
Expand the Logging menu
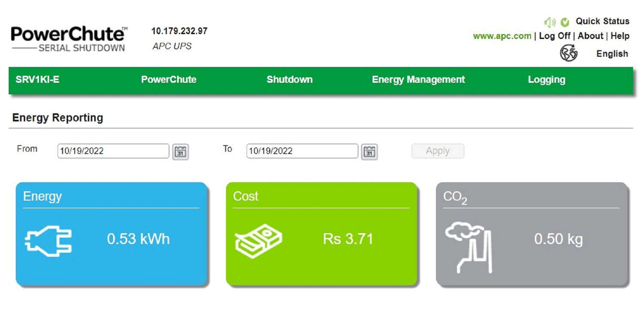547,80
